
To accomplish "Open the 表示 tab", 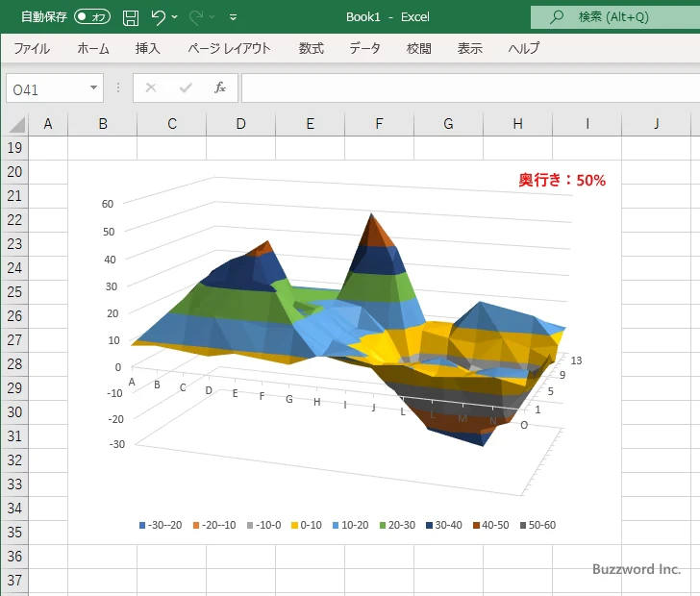I will [x=469, y=48].
